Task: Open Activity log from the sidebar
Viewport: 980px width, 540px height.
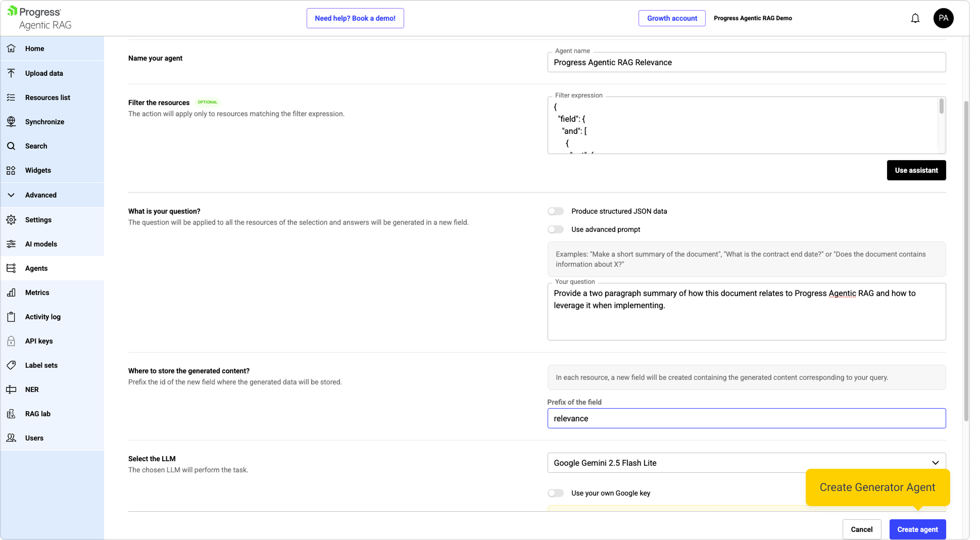Action: point(42,317)
